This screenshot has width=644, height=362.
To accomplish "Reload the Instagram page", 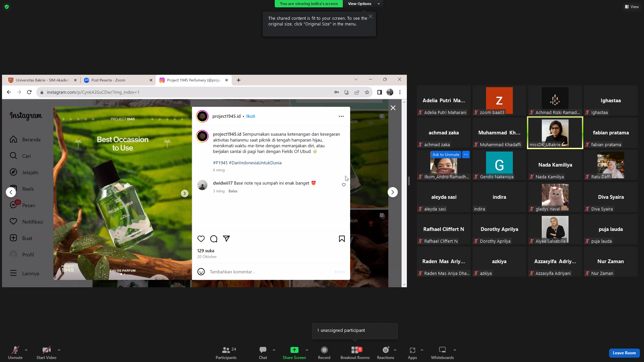I will tap(29, 92).
